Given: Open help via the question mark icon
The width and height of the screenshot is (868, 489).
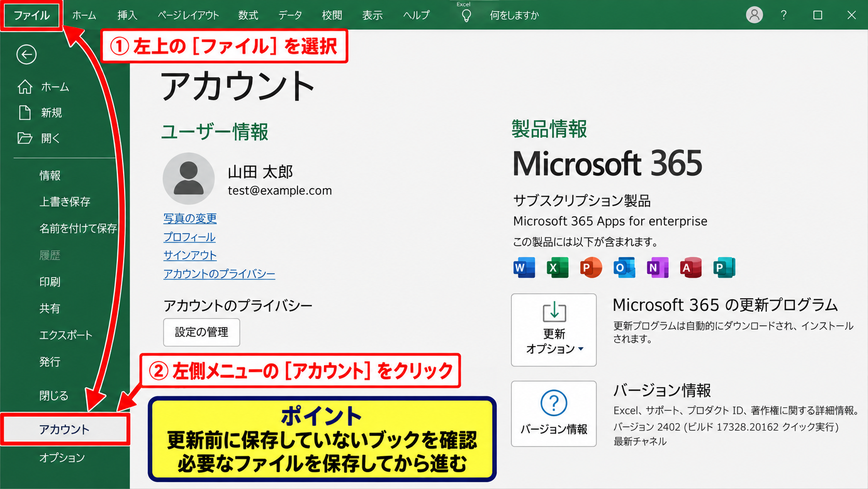Looking at the screenshot, I should 784,15.
